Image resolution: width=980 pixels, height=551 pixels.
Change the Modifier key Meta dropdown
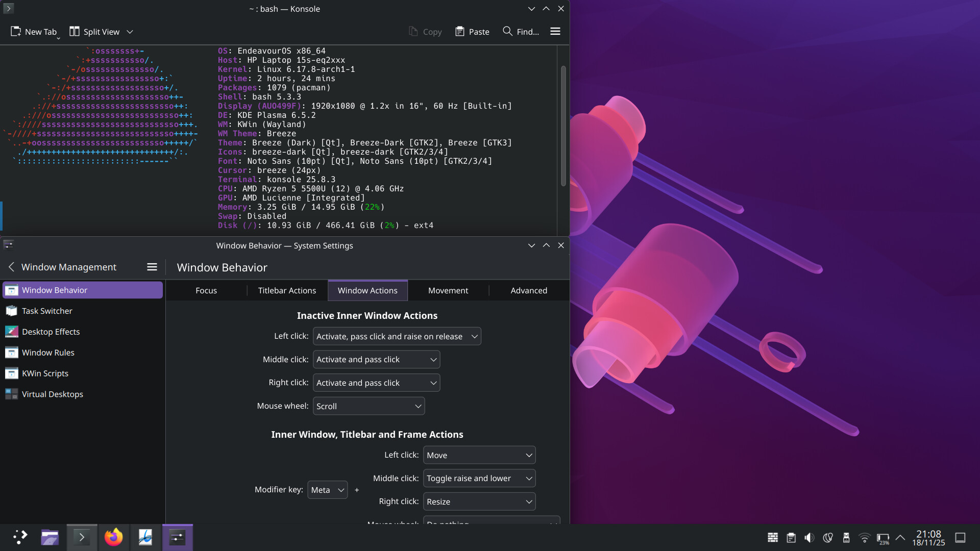(327, 490)
